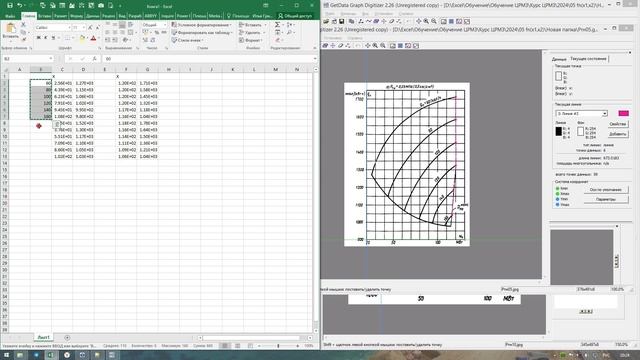Screen dimensions: 640x360
Task: Click magenta current line color swatch
Action: [623, 113]
